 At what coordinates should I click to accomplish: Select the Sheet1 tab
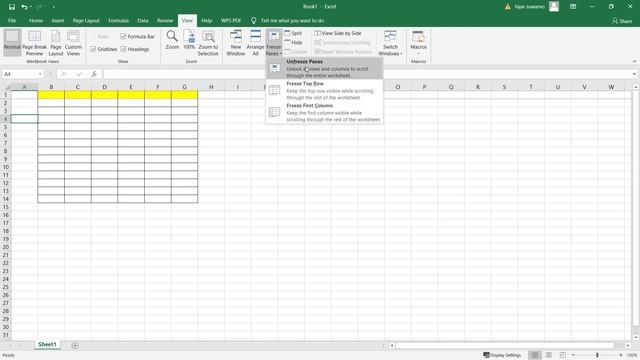tap(47, 344)
